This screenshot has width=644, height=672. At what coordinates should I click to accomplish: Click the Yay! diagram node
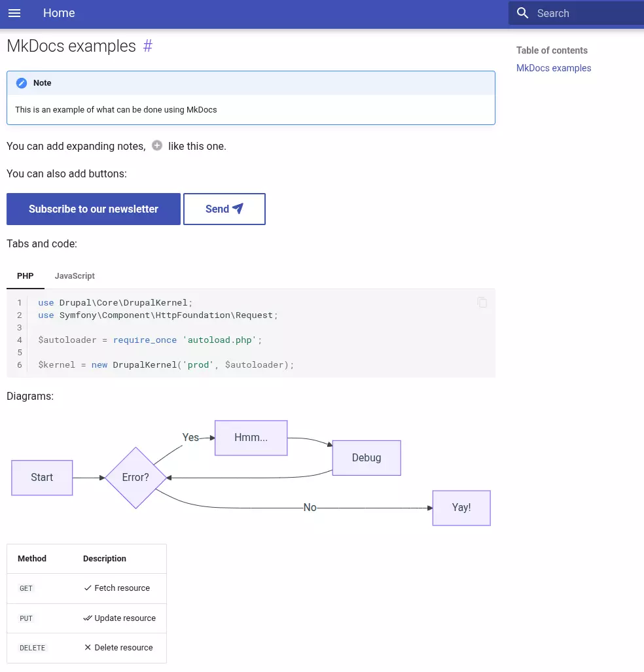pyautogui.click(x=461, y=508)
